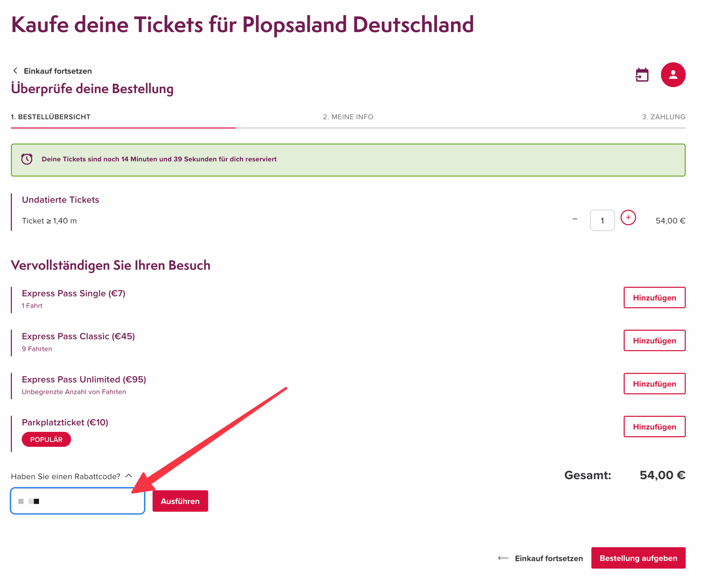
Task: Click the left arrow beside bottom Einkauf fortsetzen
Action: coord(503,558)
